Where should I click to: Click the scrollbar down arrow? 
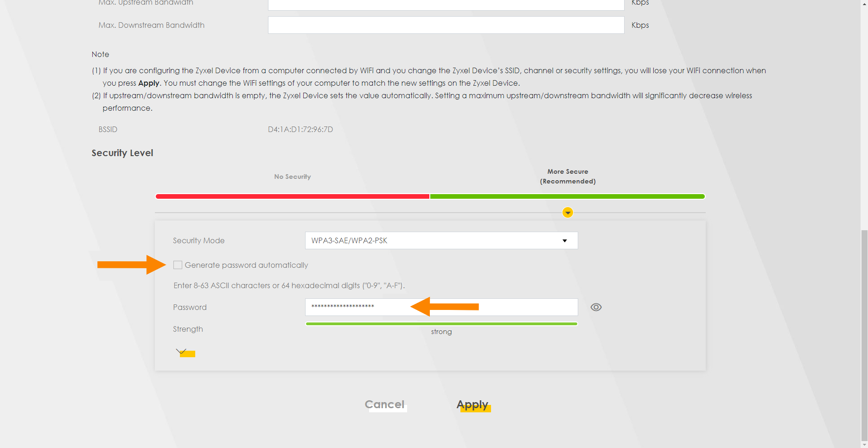point(864,444)
